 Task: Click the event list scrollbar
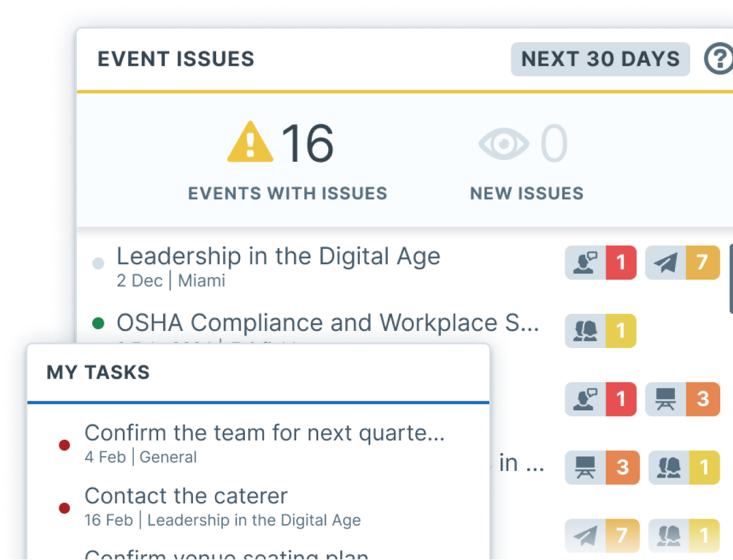(x=731, y=278)
